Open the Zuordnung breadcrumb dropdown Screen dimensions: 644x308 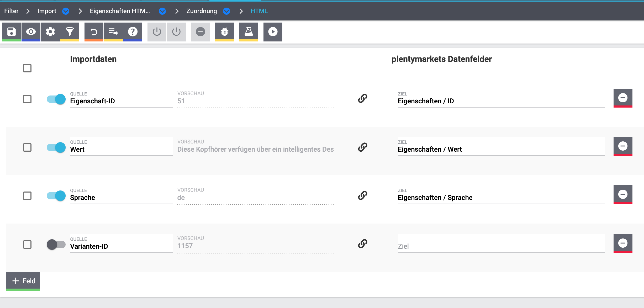click(x=226, y=11)
